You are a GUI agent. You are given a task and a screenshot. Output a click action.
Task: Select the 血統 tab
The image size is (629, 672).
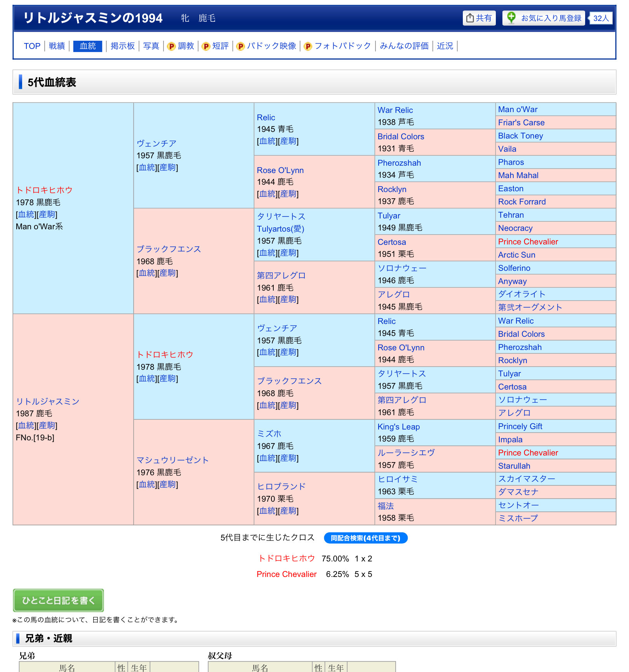(88, 46)
